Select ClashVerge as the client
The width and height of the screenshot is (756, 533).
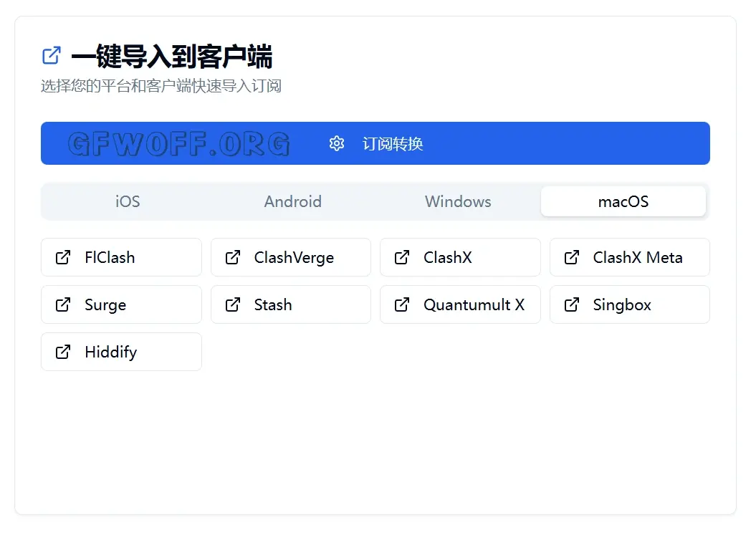click(290, 257)
